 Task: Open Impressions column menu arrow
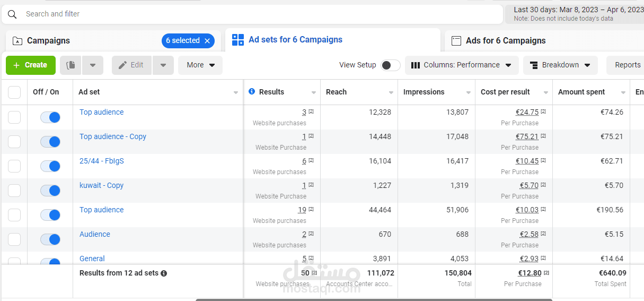[x=468, y=93]
